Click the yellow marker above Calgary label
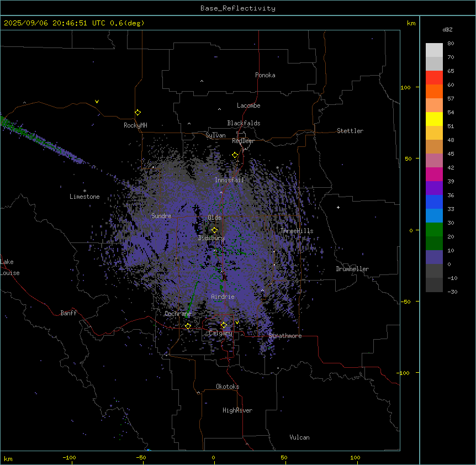Screen dimensions: 476x465 click(224, 325)
